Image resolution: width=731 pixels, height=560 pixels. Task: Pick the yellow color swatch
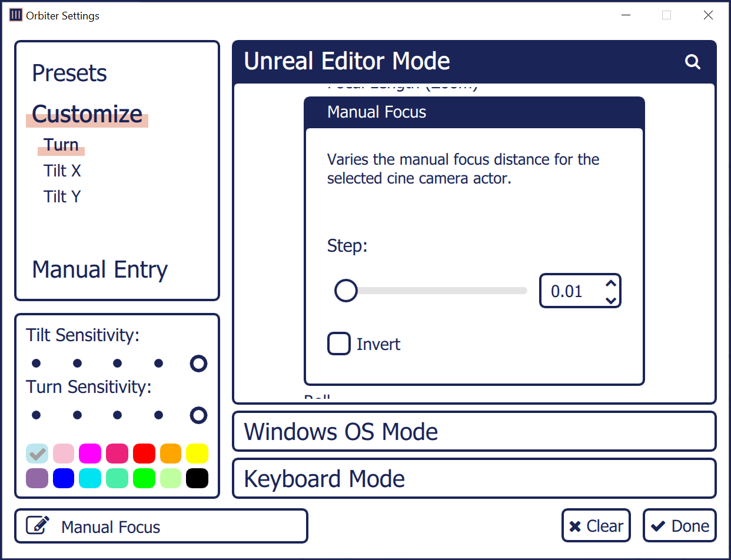[197, 454]
